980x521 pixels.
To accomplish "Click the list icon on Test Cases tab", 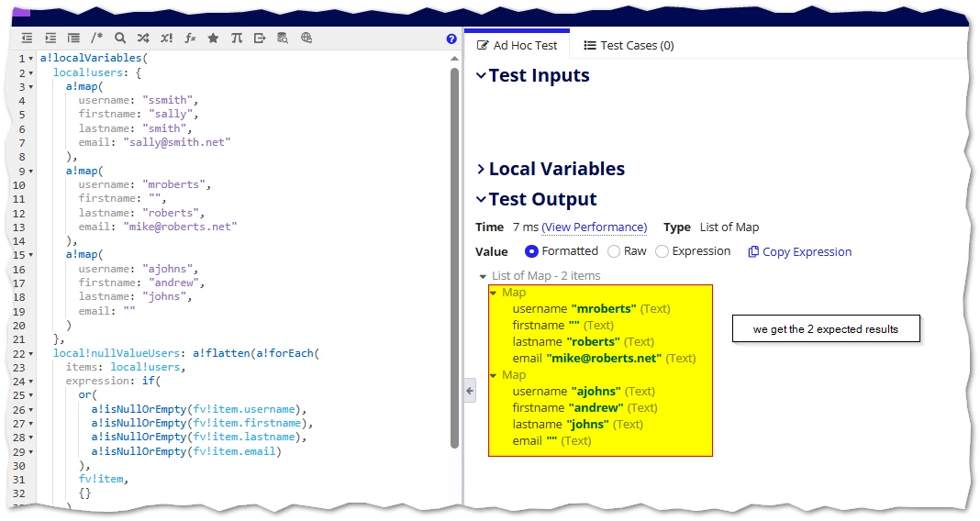I will coord(589,45).
